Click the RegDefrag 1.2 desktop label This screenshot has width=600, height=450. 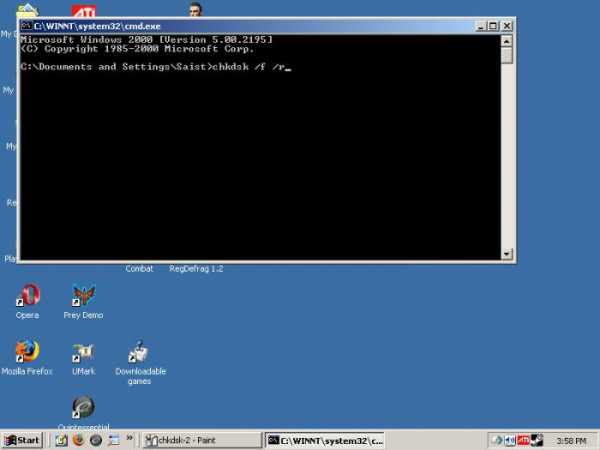tap(196, 269)
